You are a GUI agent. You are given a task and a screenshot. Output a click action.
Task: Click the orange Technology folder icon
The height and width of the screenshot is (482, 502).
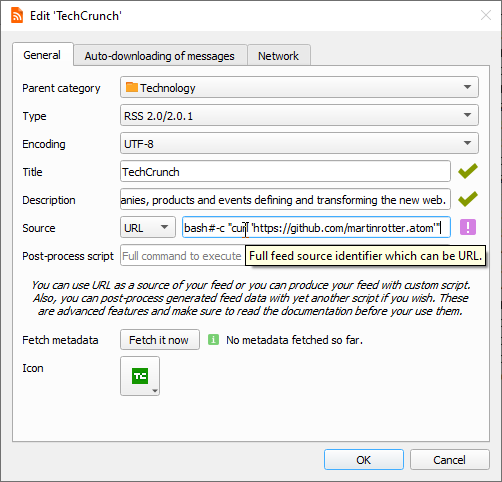132,87
